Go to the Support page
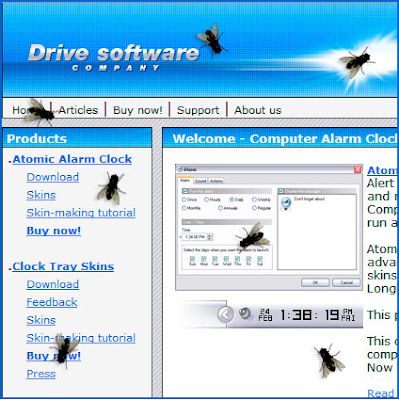Screen dimensions: 399x400 click(x=198, y=110)
